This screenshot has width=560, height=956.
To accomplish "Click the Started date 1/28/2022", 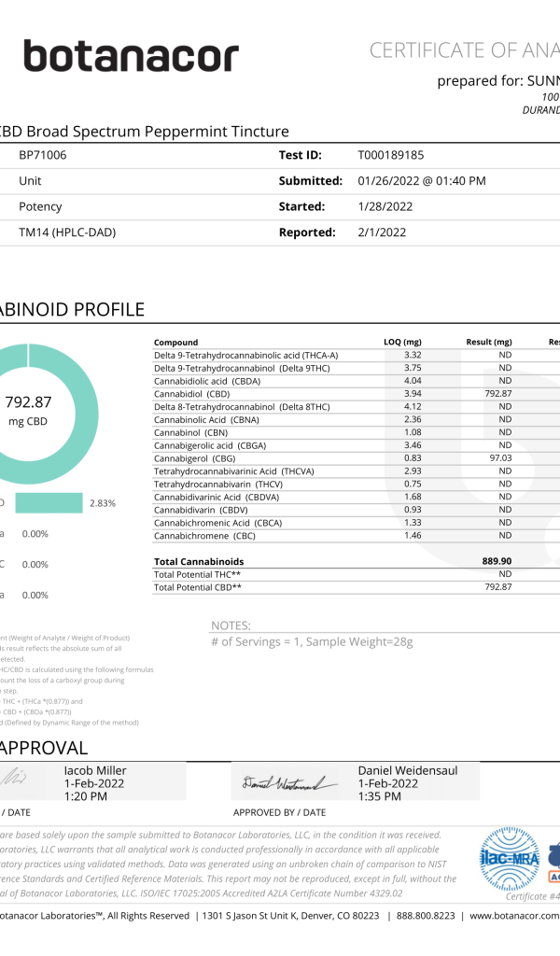I will pos(385,206).
